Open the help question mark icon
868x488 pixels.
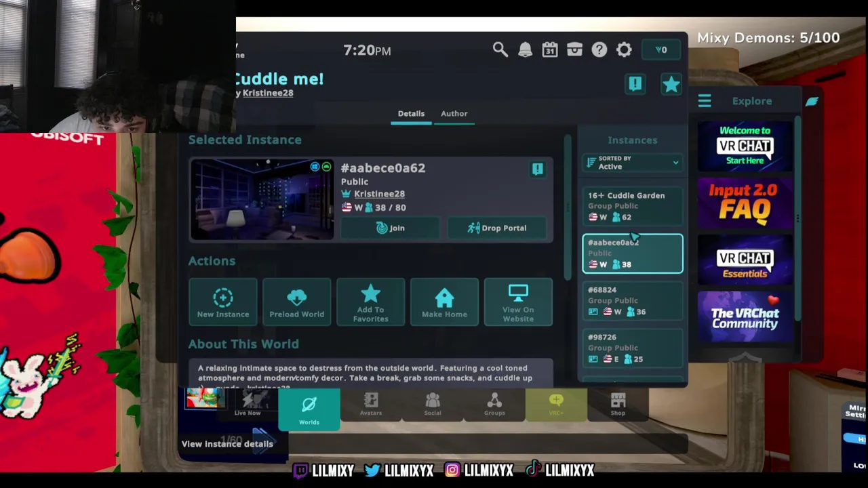599,49
